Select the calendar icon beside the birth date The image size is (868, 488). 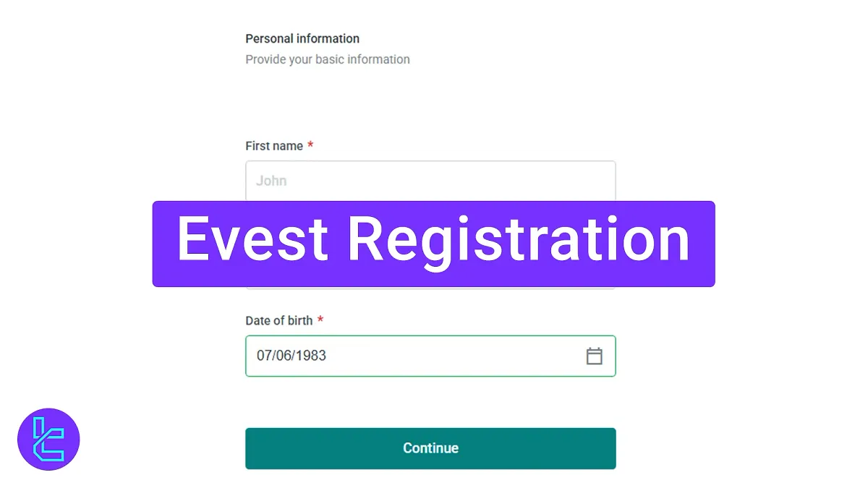[594, 356]
